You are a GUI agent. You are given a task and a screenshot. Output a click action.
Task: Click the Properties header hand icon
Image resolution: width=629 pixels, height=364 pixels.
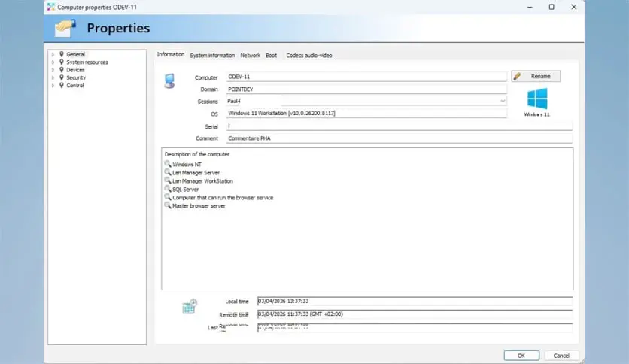65,28
